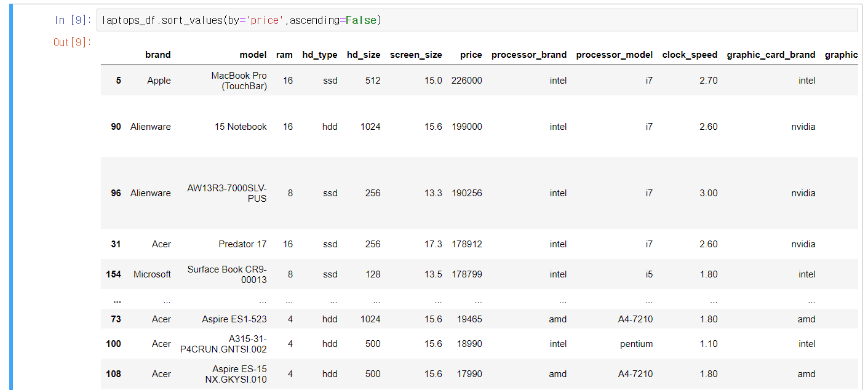Screen dimensions: 868x390
Task: Click the price value 178912
Action: pyautogui.click(x=467, y=244)
